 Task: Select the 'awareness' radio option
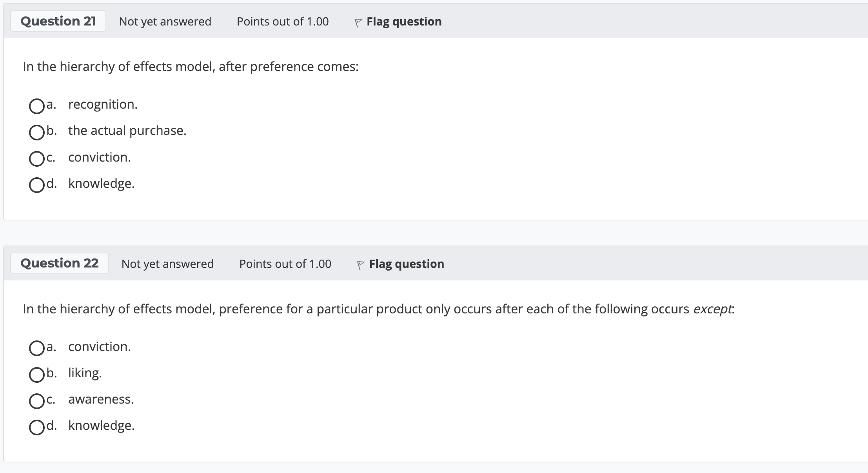36,401
